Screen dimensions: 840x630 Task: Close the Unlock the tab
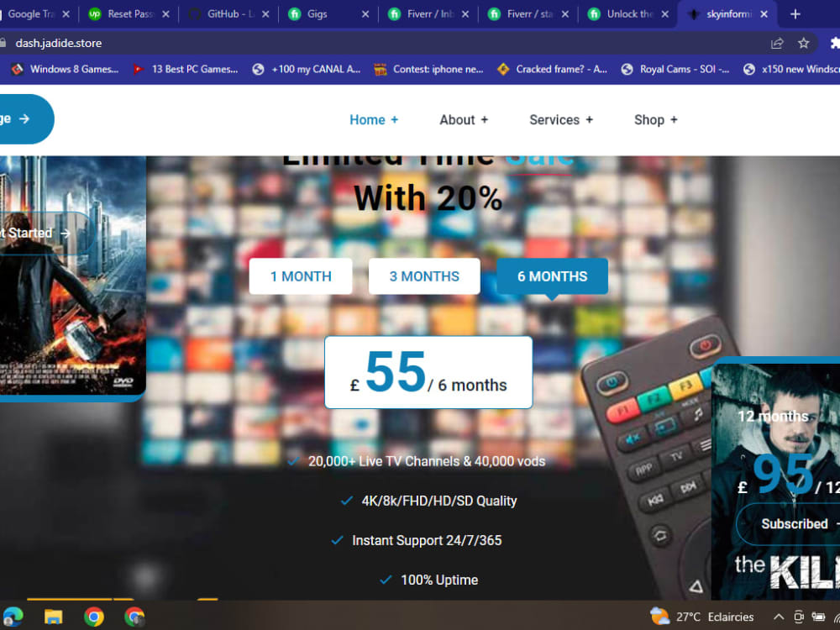coord(664,14)
